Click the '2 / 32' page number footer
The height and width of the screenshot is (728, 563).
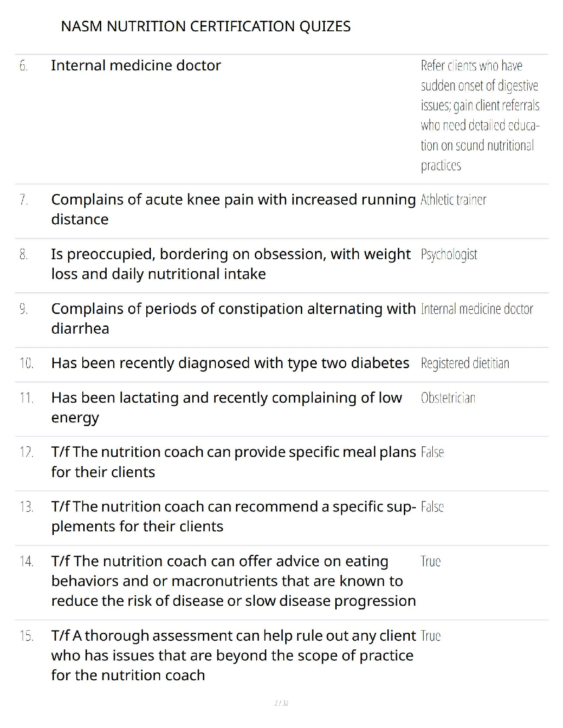point(281,703)
